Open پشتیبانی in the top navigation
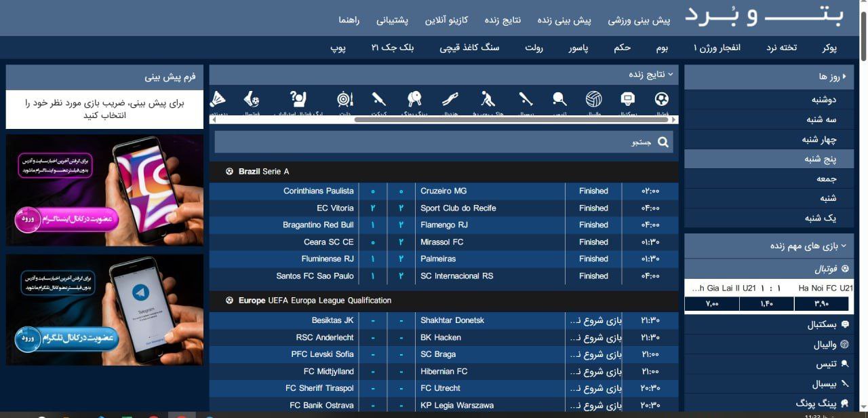The height and width of the screenshot is (418, 868). coord(393,20)
